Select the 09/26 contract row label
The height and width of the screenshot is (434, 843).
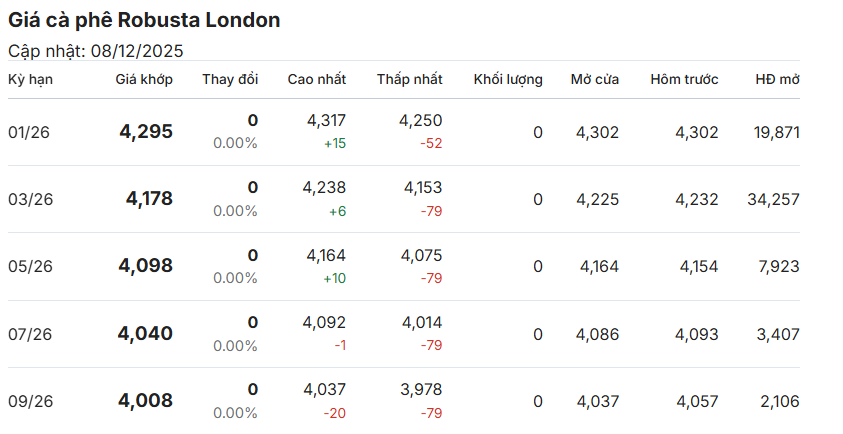pos(31,401)
